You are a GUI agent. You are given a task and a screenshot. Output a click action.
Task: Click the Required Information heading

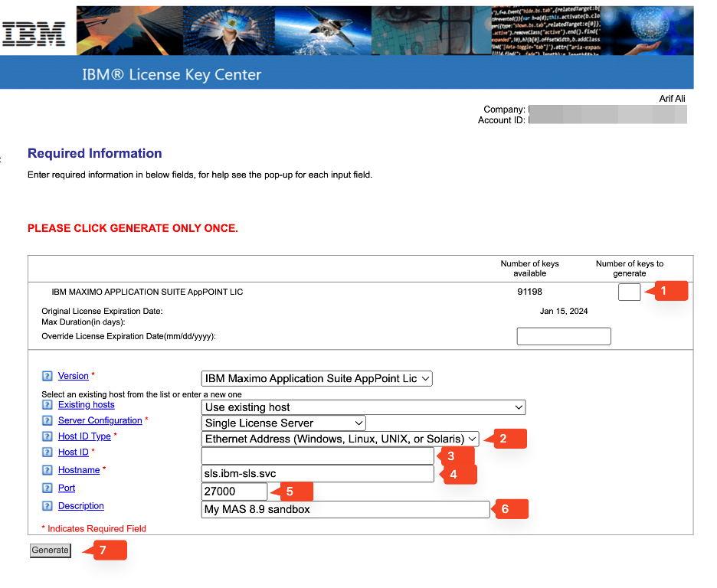pos(95,153)
